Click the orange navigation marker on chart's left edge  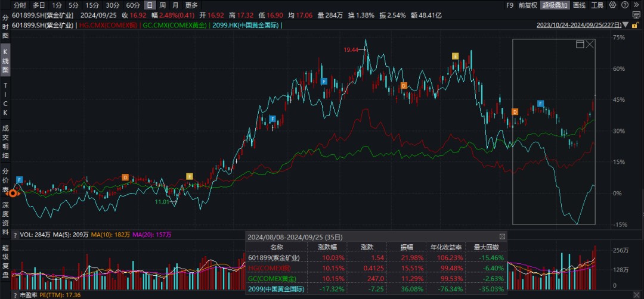pos(12,193)
